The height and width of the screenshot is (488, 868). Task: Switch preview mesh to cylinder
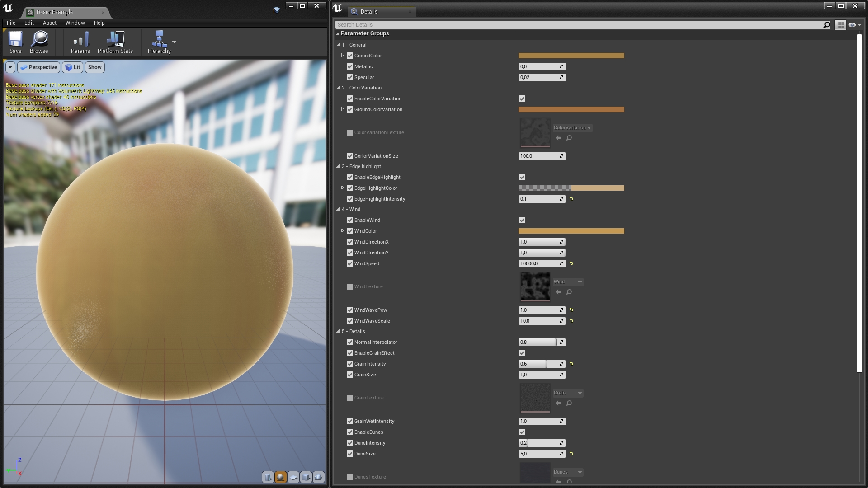coord(268,477)
